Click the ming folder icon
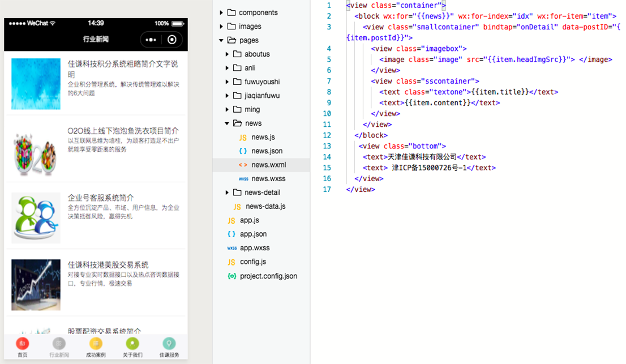Viewport: 626px width, 364px height. pyautogui.click(x=237, y=109)
